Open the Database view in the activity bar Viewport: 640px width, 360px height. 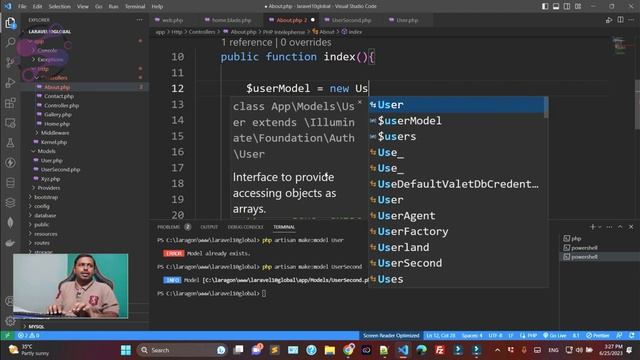[x=10, y=182]
